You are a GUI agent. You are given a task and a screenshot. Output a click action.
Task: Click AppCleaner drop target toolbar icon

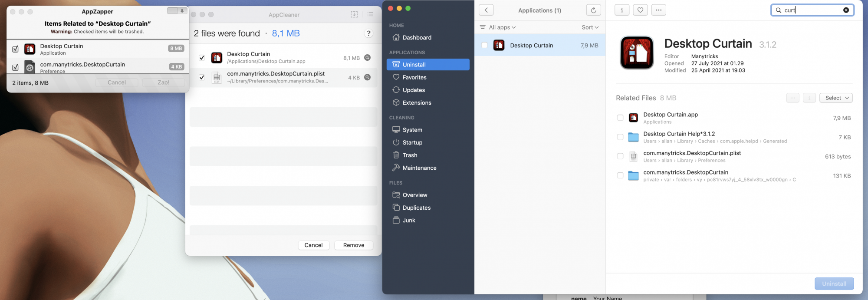(354, 14)
